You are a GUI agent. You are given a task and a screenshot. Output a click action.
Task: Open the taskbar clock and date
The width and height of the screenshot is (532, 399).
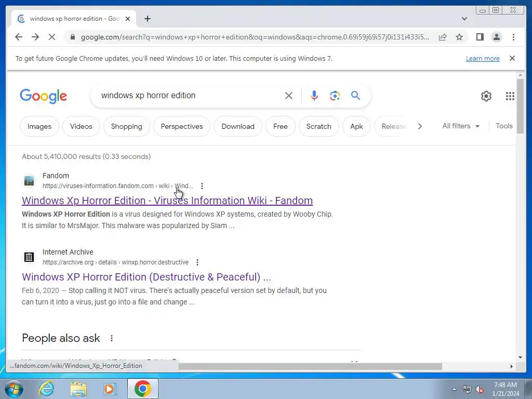(x=506, y=389)
